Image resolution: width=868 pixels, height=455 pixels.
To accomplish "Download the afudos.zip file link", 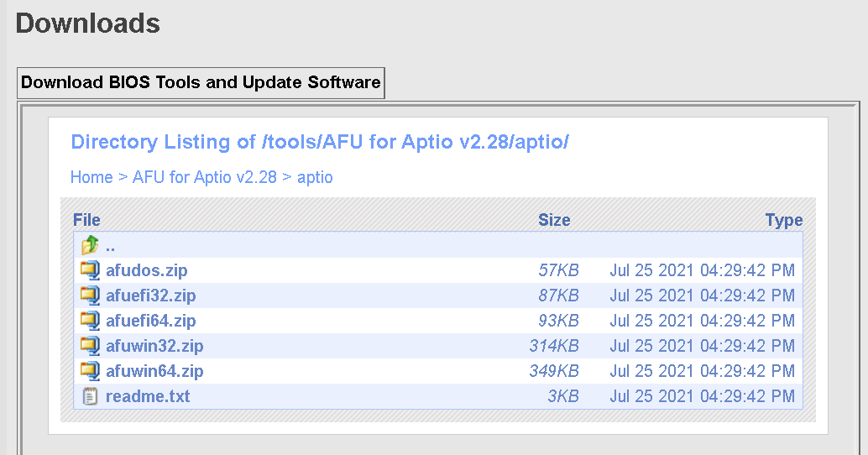I will tap(147, 270).
